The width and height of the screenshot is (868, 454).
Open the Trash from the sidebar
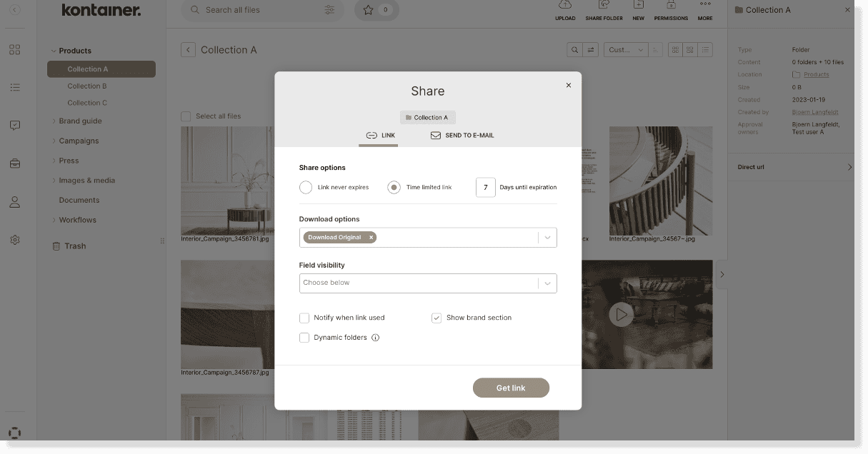point(76,246)
